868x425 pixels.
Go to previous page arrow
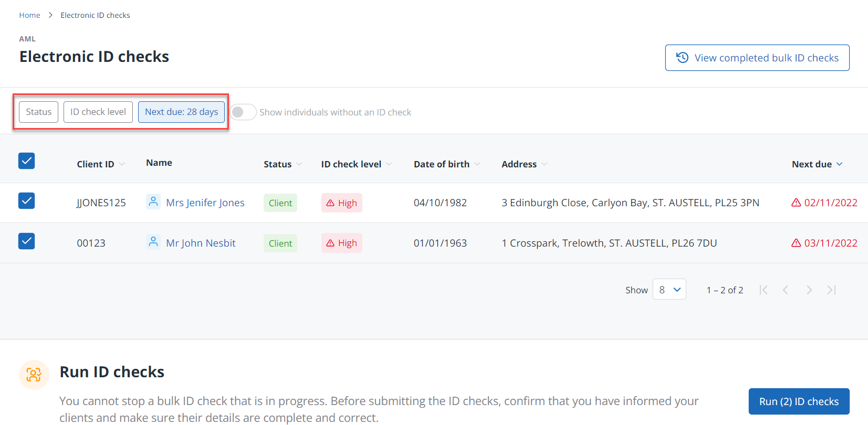tap(786, 290)
